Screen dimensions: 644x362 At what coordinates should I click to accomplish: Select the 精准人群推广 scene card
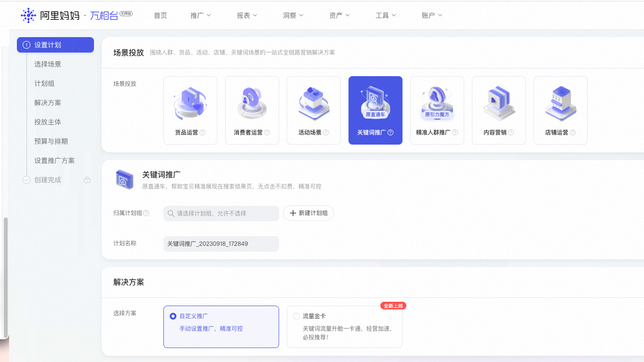point(437,110)
